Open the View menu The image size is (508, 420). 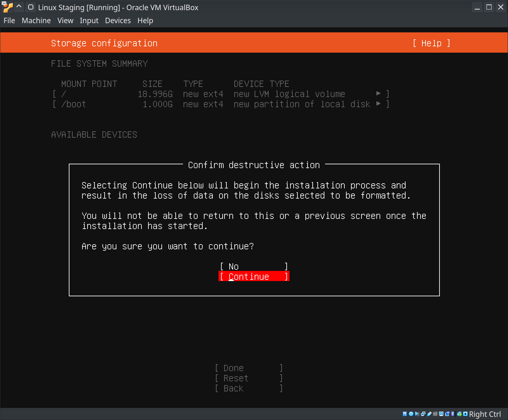click(65, 21)
